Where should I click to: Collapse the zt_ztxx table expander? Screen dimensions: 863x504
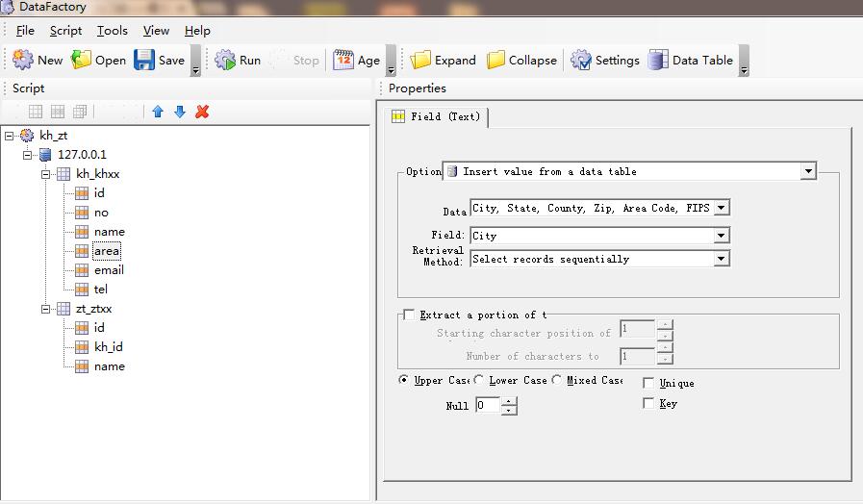45,309
